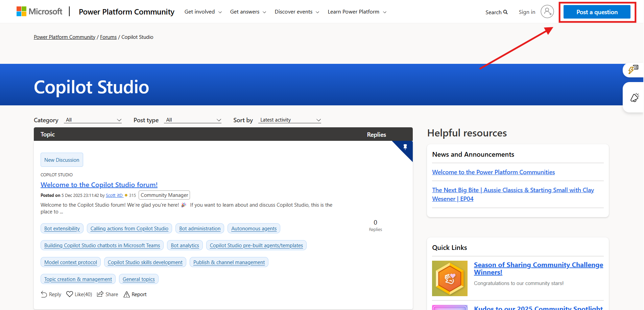Click the pinned post pin icon

pyautogui.click(x=405, y=147)
